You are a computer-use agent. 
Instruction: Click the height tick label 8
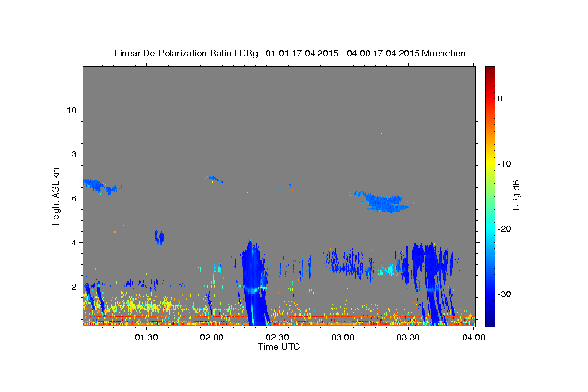pyautogui.click(x=74, y=154)
